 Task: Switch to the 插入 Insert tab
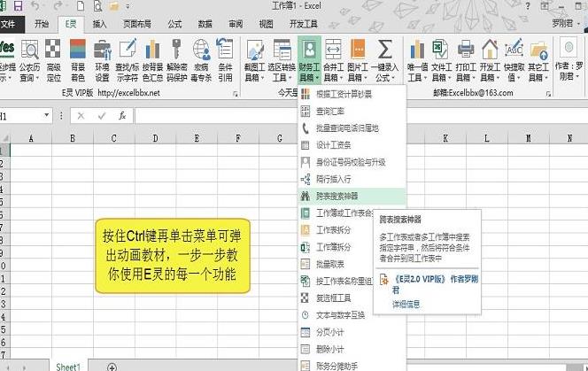100,25
